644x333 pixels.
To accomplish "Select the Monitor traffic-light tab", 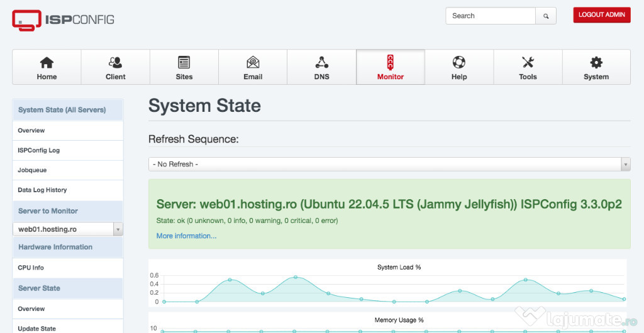I will (x=390, y=67).
